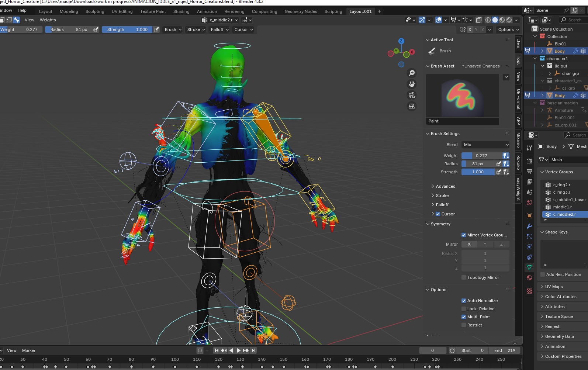Select material preview shading

coord(502,20)
